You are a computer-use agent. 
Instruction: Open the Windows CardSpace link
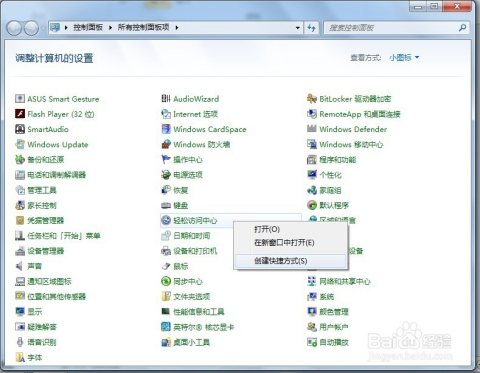click(x=210, y=129)
